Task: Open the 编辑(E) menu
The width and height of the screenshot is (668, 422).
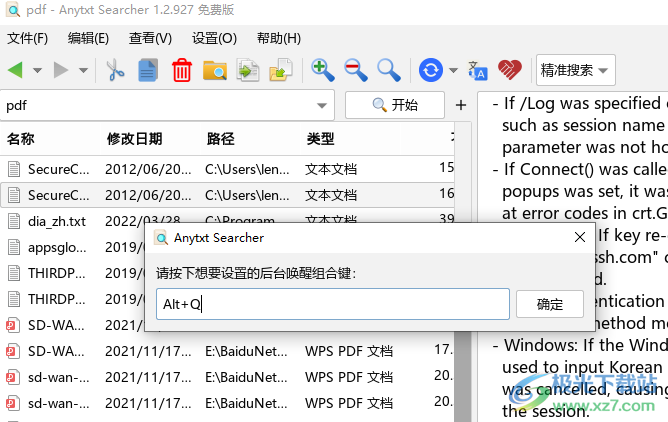Action: (88, 38)
